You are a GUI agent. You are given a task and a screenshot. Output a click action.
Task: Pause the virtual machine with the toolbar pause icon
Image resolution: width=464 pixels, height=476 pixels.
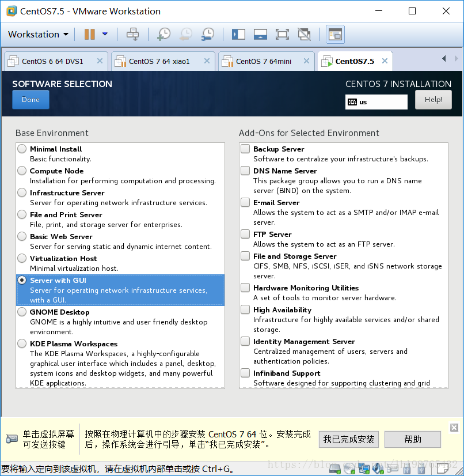click(89, 35)
